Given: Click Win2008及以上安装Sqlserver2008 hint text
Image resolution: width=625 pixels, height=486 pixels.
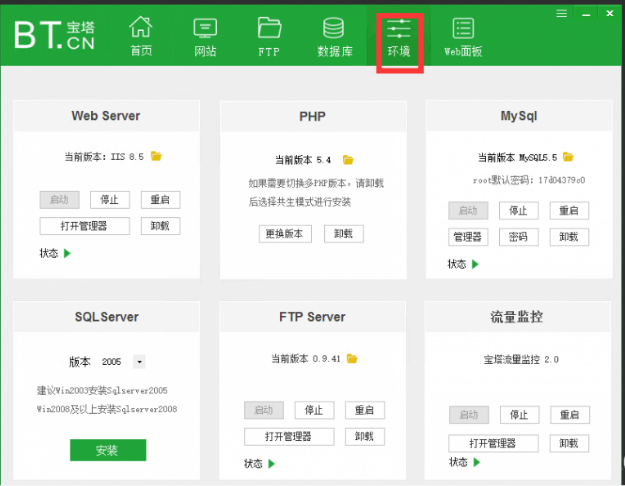Looking at the screenshot, I should 107,409.
